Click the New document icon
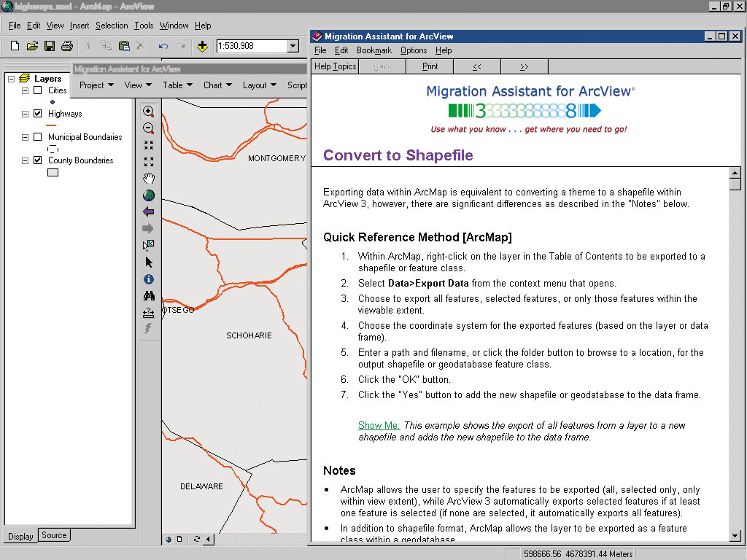 (15, 46)
